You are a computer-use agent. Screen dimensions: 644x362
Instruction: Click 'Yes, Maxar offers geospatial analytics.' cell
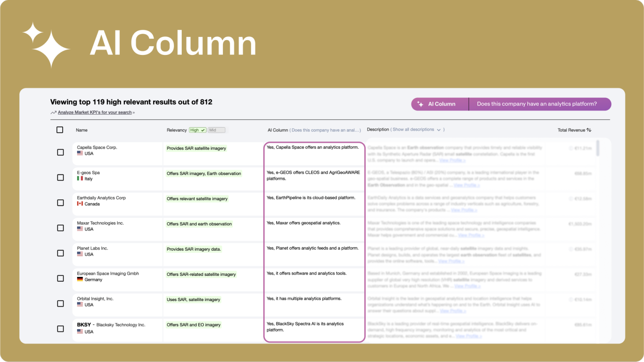(x=303, y=223)
